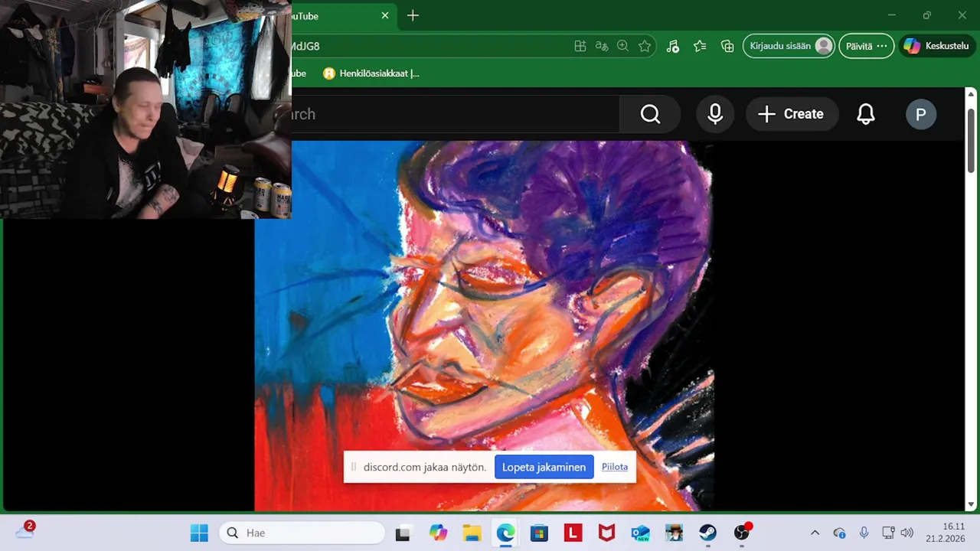The image size is (980, 551).
Task: Click the microphone tray icon
Action: click(864, 533)
